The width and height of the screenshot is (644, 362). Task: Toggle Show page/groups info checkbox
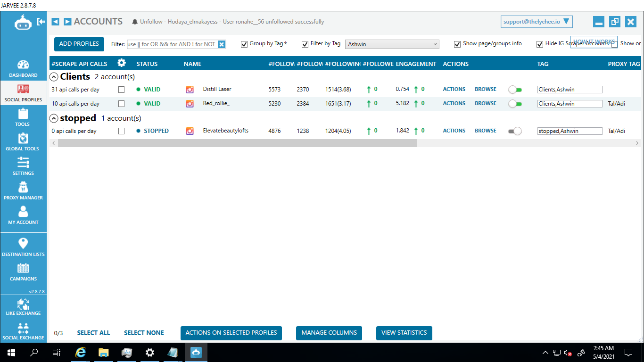point(457,44)
